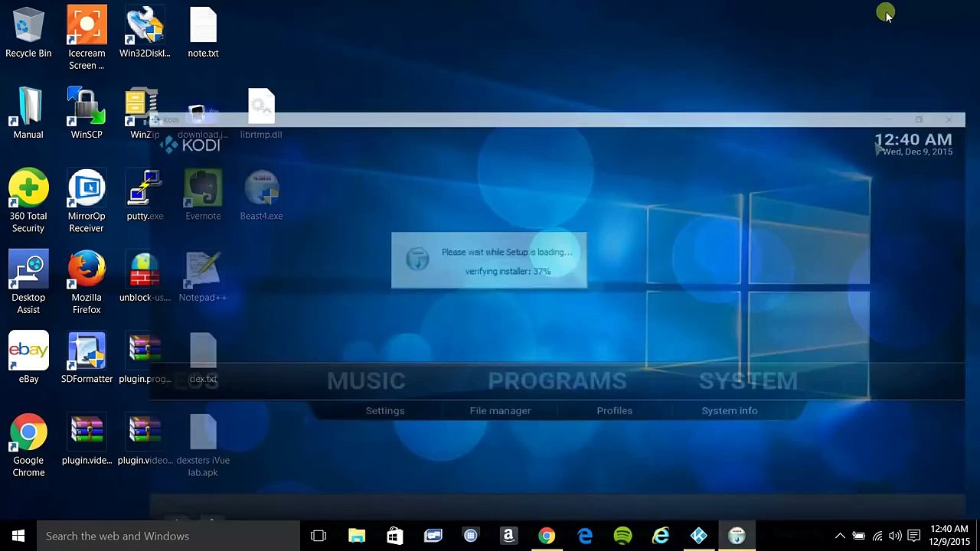Screen dimensions: 980x551
Task: Select the Notepad++ desktop shortcut
Action: point(203,277)
